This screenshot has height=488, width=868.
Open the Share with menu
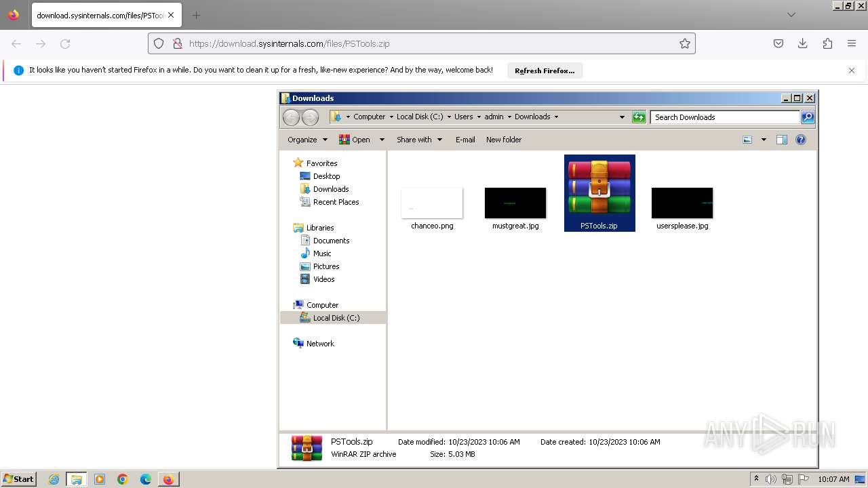coord(419,140)
